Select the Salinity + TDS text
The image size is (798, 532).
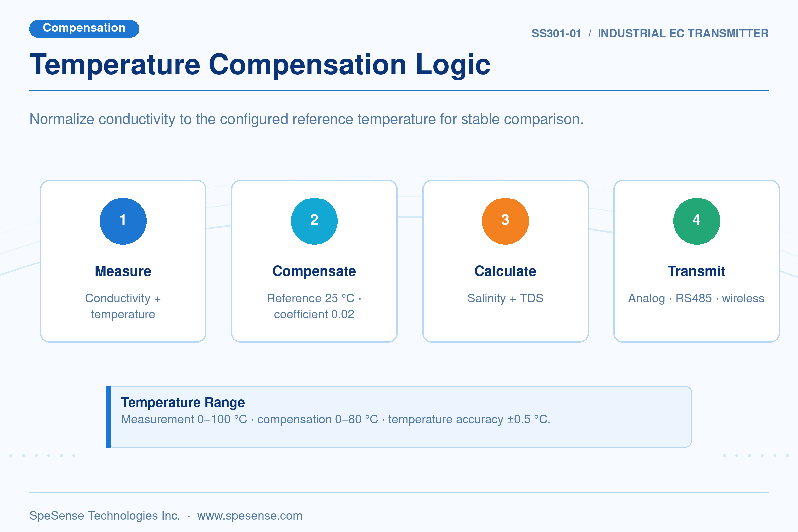pyautogui.click(x=505, y=298)
